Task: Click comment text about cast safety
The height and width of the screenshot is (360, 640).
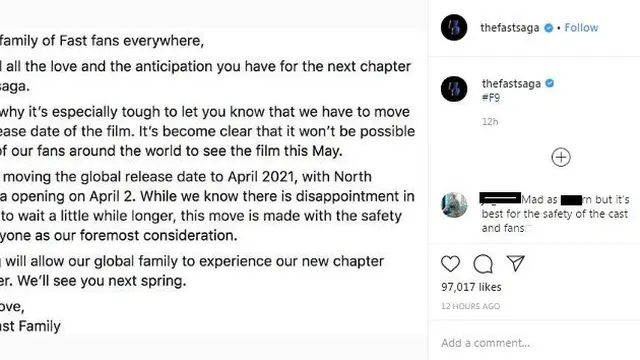Action: 555,214
